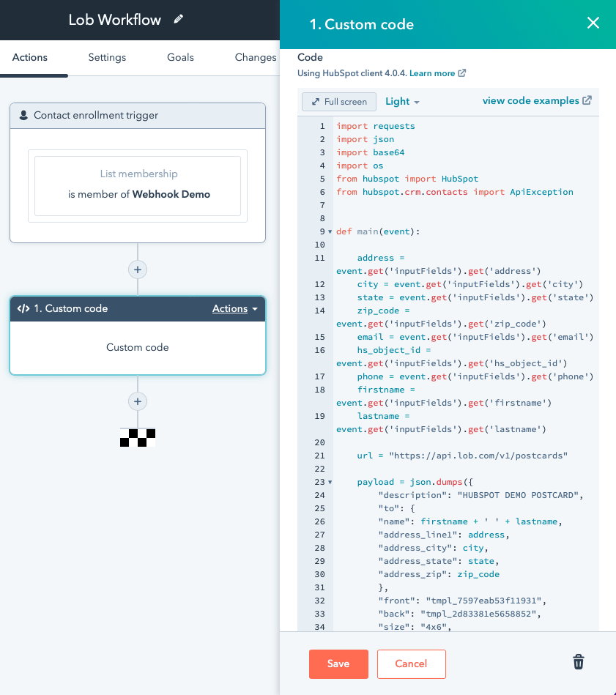Save the custom code
This screenshot has width=616, height=695.
pyautogui.click(x=338, y=664)
